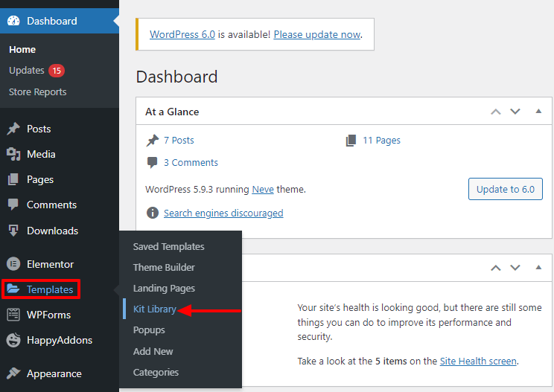Select Categories in Templates flyout
Screen dimensions: 554x392
(x=156, y=372)
